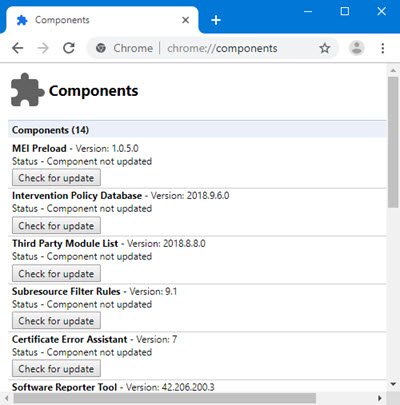Click the vertical scrollbar down arrow
Image resolution: width=400 pixels, height=405 pixels.
(x=393, y=384)
